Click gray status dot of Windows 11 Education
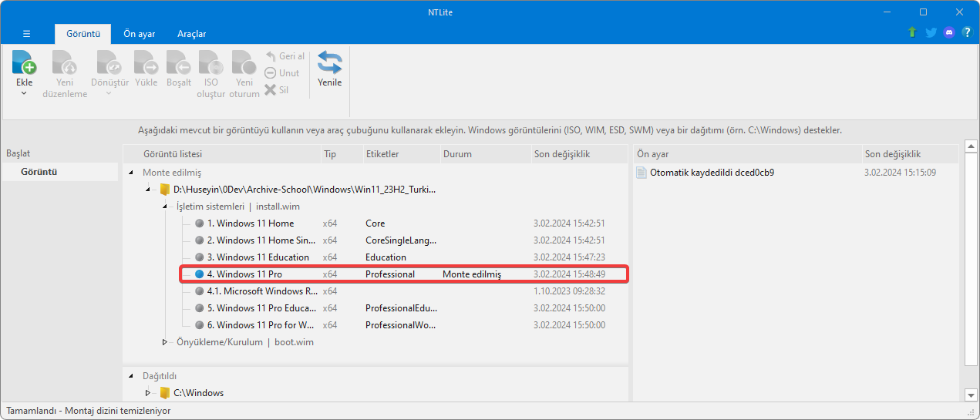Image resolution: width=980 pixels, height=420 pixels. pos(200,257)
